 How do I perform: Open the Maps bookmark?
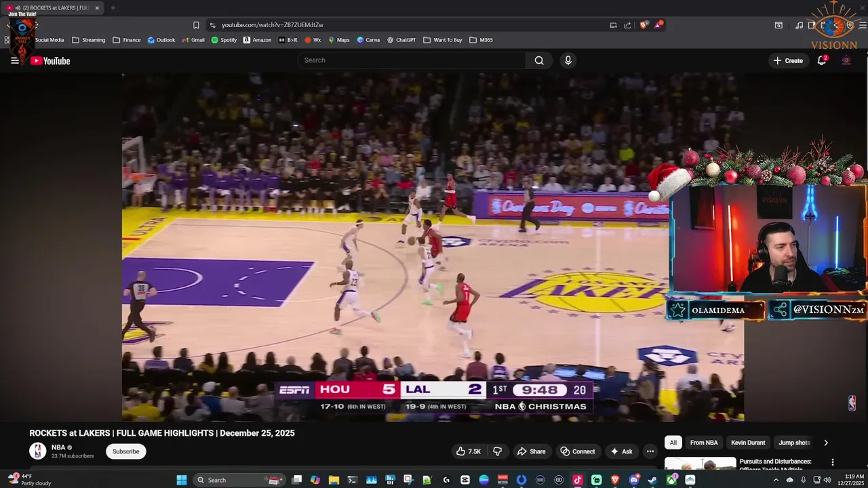coord(339,40)
